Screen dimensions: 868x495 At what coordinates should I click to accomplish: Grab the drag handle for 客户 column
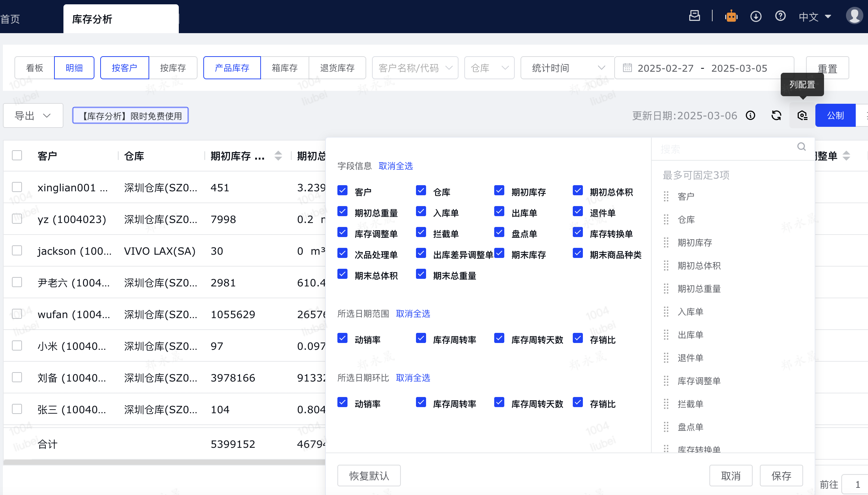pos(666,196)
